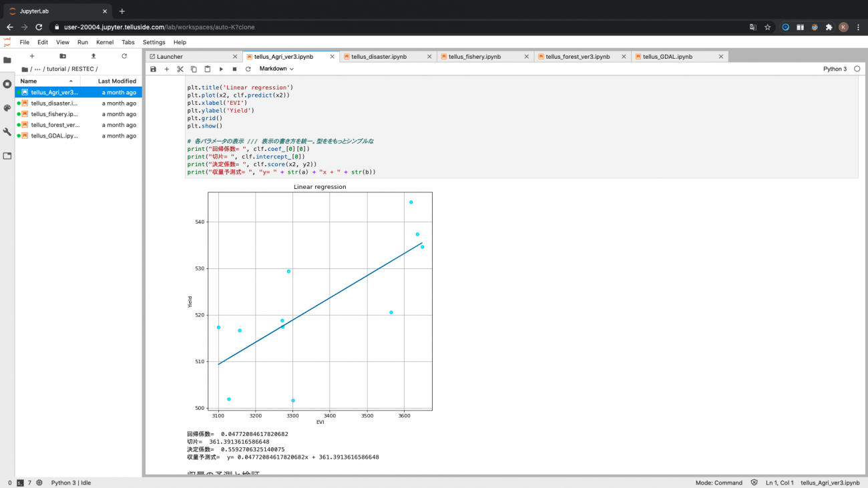Open the running terminals and kernels panel
868x488 pixels.
[7, 84]
